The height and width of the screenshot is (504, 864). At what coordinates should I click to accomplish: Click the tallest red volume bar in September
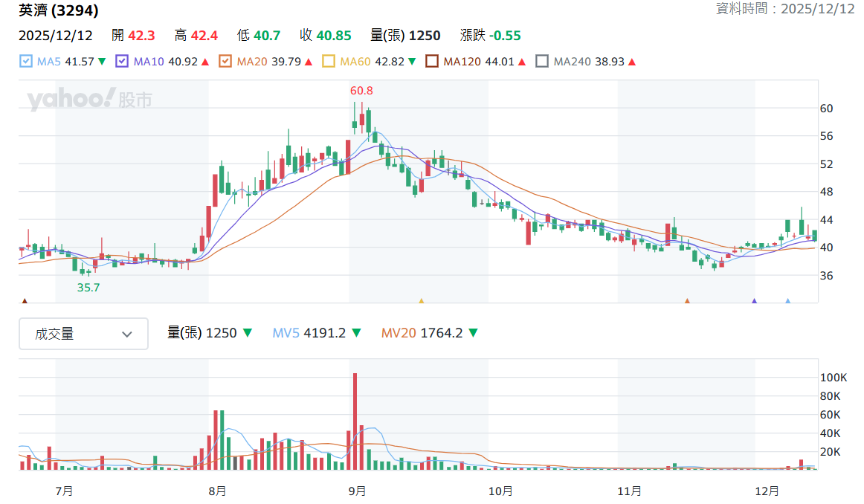point(355,421)
